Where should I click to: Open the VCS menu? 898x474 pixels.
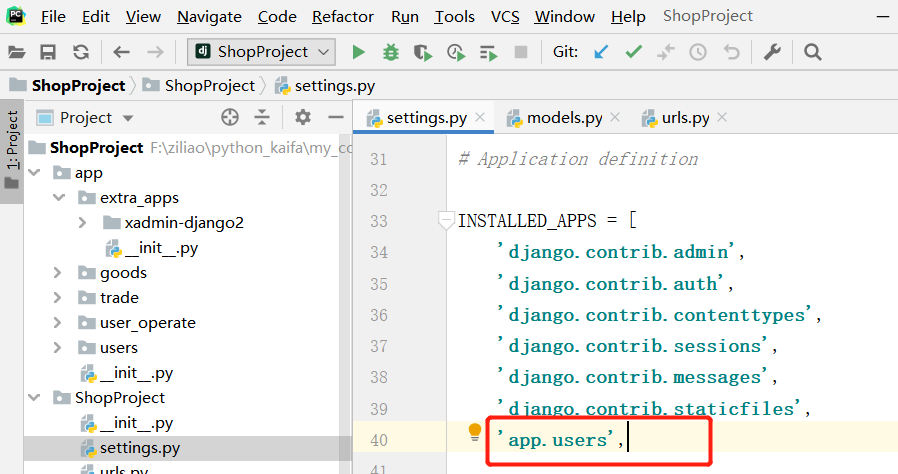[505, 17]
